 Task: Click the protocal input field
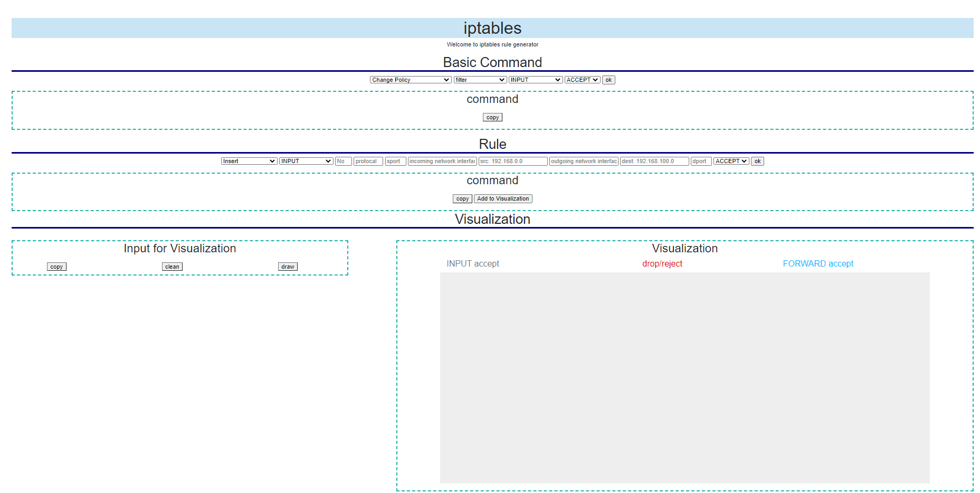tap(367, 161)
